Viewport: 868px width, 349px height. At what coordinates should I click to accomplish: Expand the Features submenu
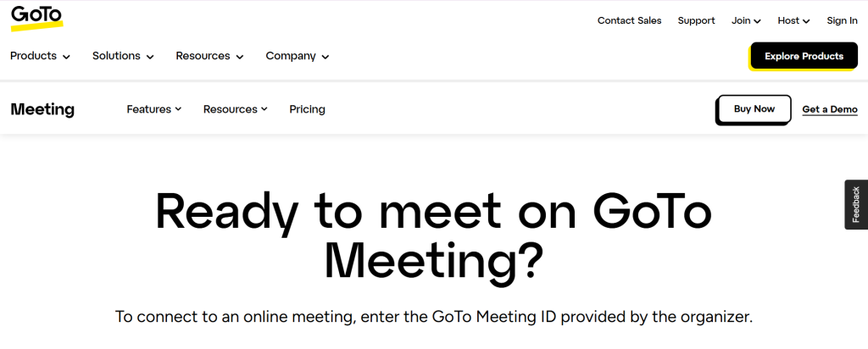pyautogui.click(x=153, y=109)
